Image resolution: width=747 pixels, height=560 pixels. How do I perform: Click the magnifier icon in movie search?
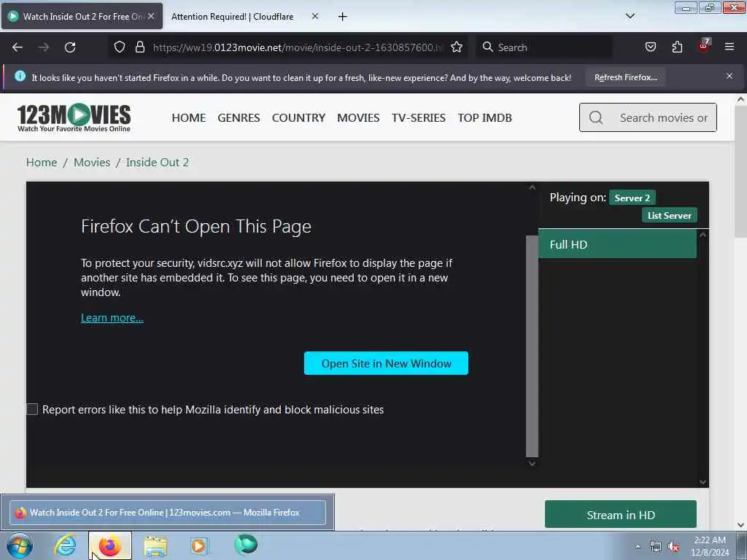coord(596,117)
